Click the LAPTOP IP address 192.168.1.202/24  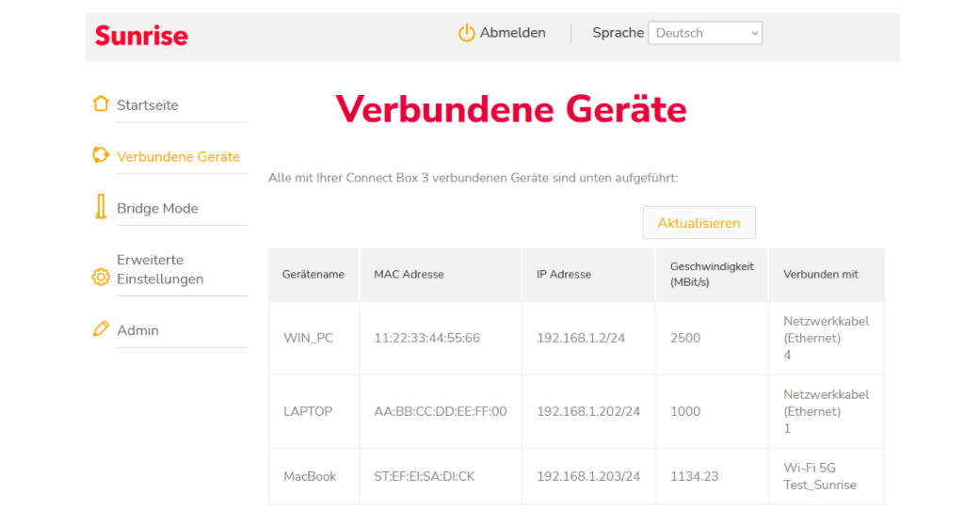coord(588,411)
